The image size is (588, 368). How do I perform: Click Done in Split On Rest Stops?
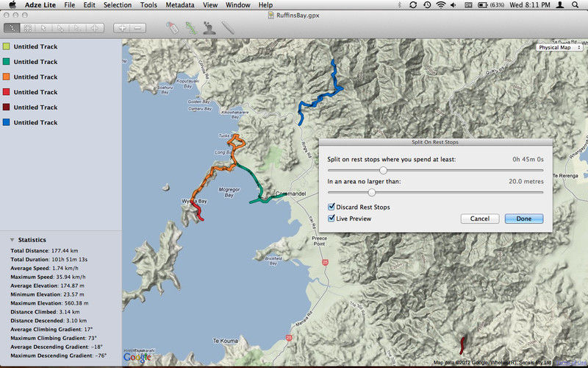coord(523,219)
